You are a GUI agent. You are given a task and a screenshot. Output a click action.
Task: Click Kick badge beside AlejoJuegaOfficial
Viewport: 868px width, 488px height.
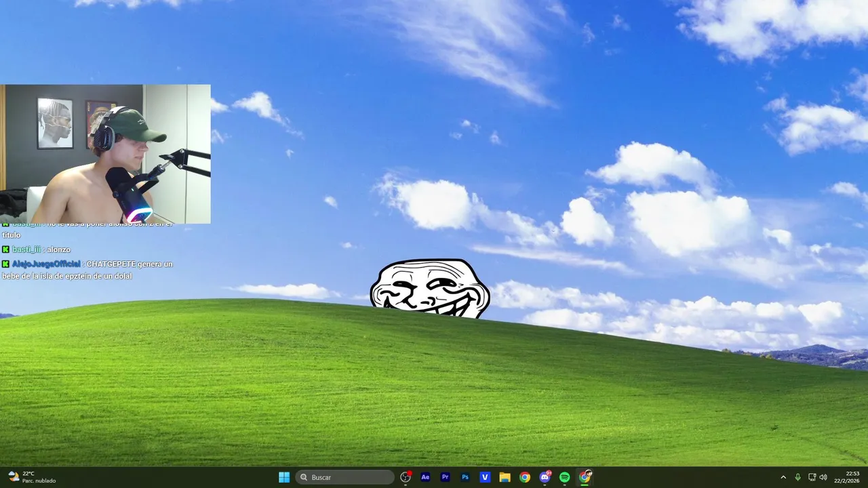coord(6,264)
